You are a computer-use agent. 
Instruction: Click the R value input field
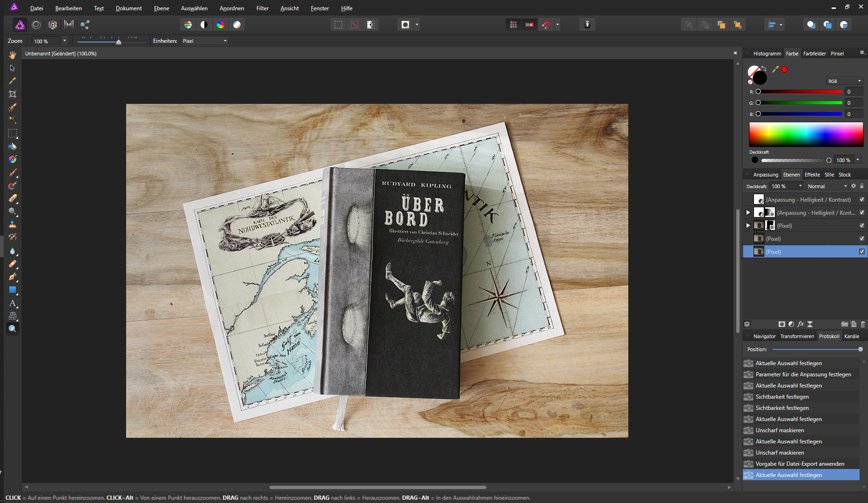coord(854,92)
